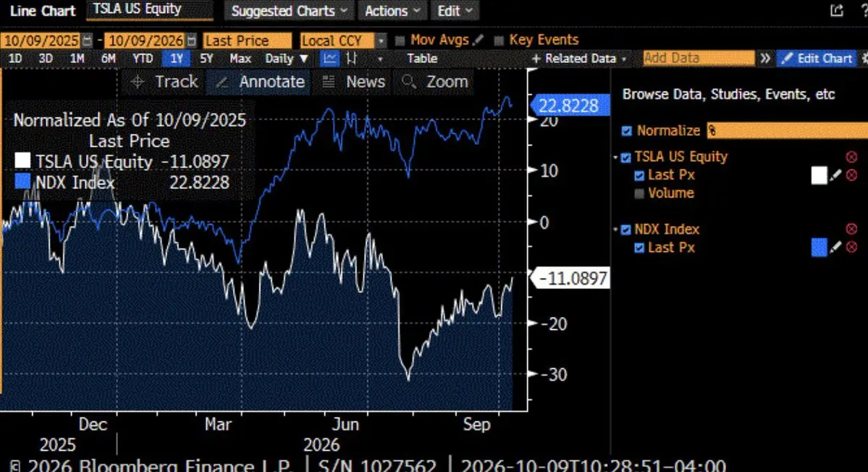Remove NDX Index with its red X
Viewport: 868px width, 472px height.
(x=851, y=229)
